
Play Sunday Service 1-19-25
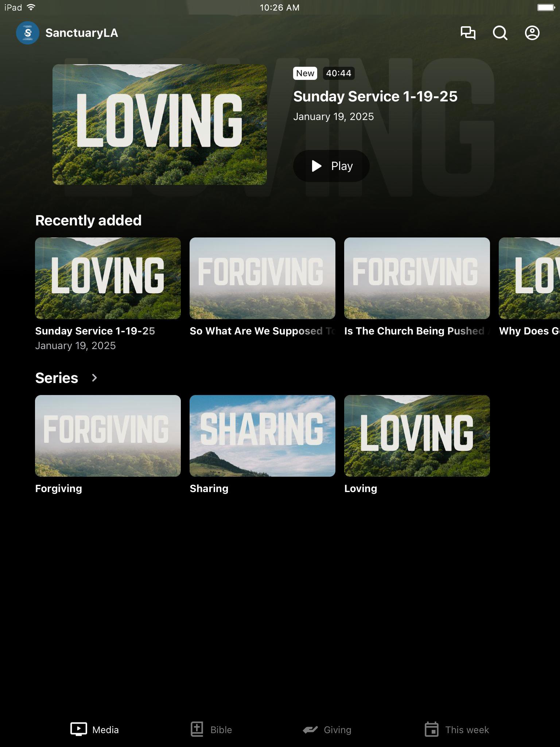click(x=331, y=166)
